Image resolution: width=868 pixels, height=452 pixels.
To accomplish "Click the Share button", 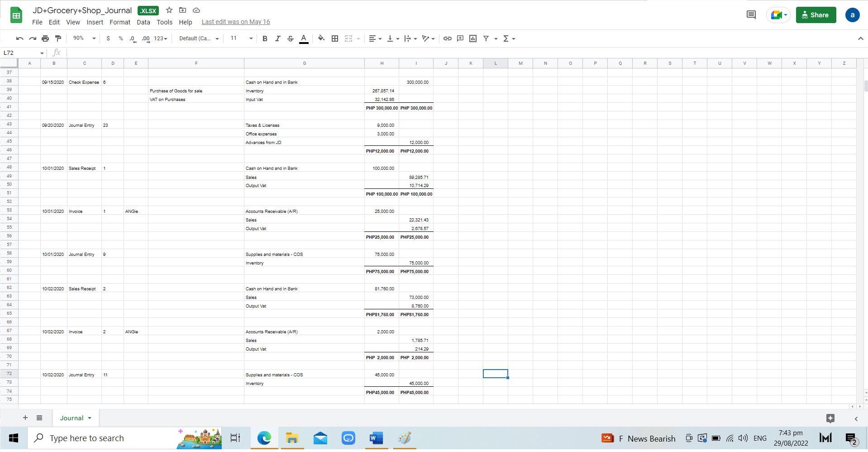I will tap(816, 15).
